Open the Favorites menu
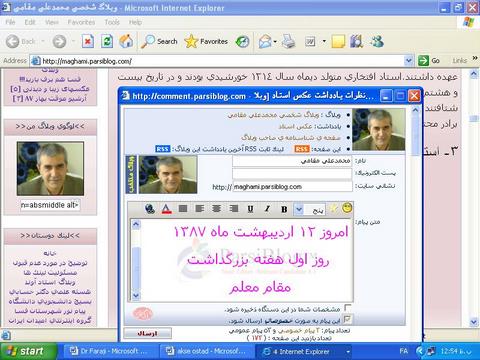Viewport: 480px width, 360px height. (81, 22)
